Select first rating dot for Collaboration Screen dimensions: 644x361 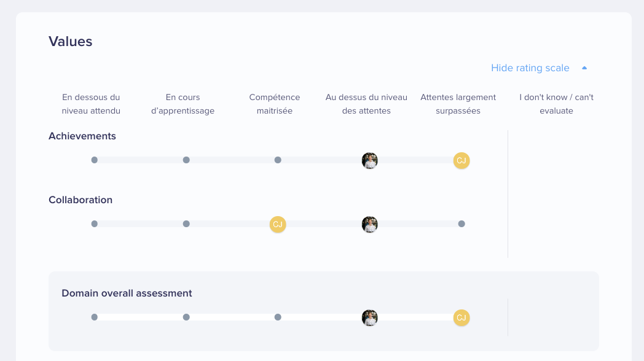(95, 224)
